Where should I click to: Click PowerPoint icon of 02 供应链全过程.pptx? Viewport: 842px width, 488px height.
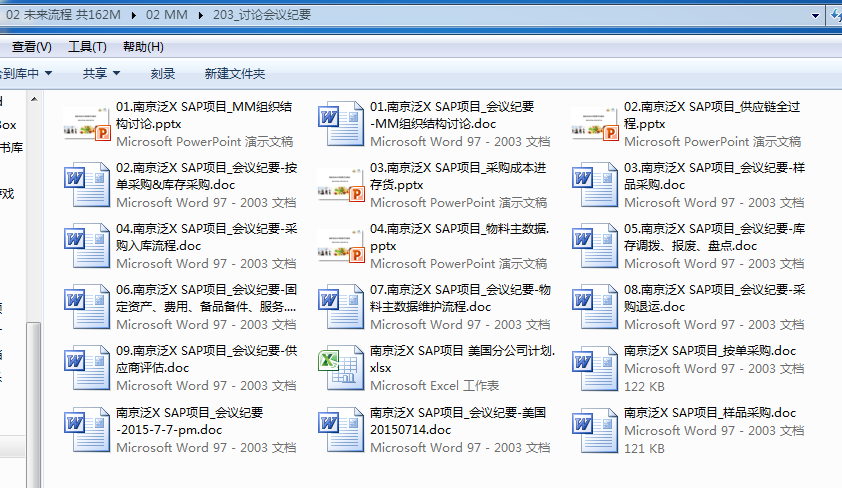point(594,125)
